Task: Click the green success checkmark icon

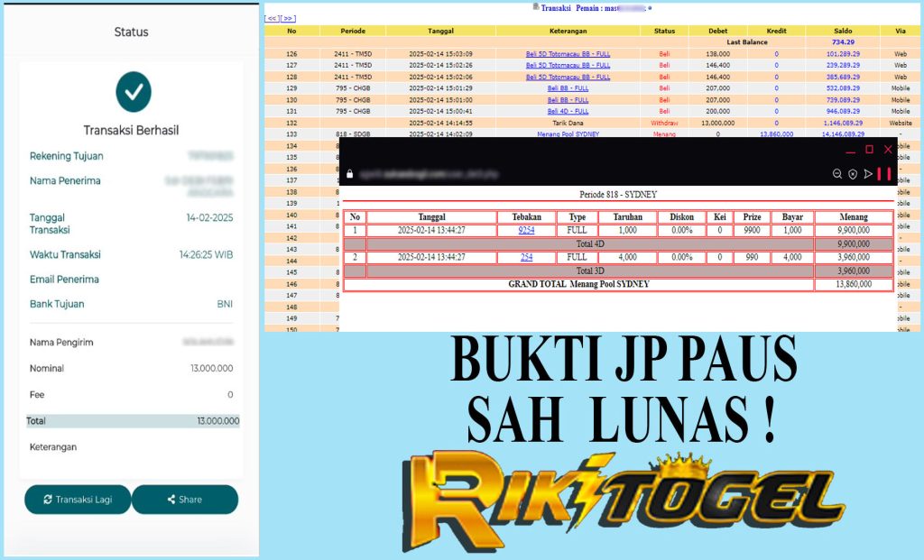Action: click(134, 92)
